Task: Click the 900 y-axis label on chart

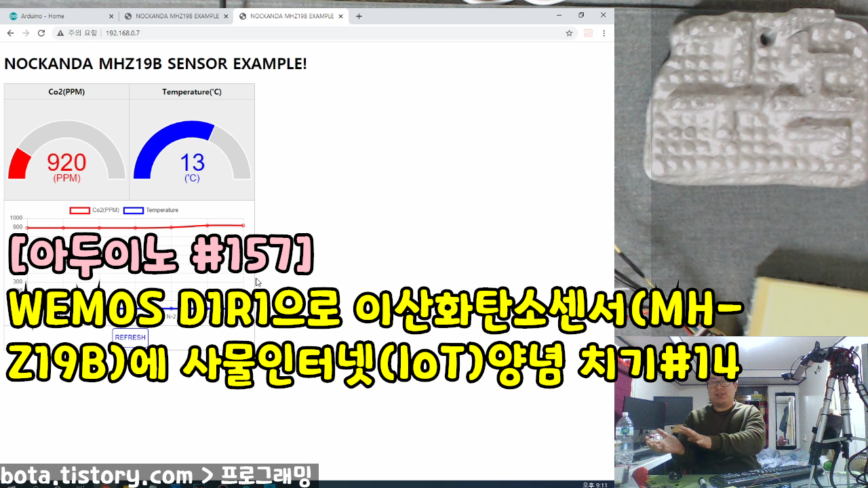Action: [18, 227]
